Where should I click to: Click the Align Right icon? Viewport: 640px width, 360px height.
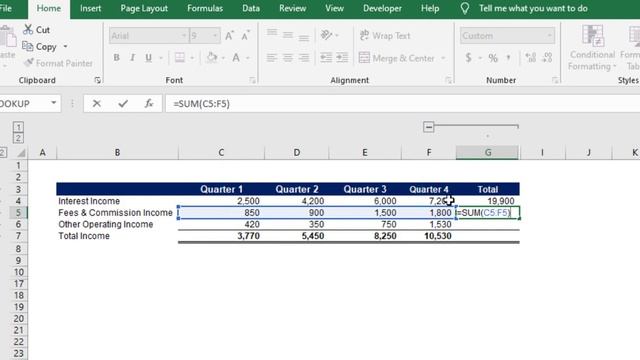point(303,58)
